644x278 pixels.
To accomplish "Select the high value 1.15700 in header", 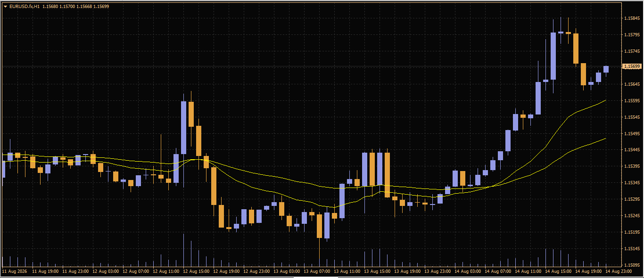I will (67, 7).
